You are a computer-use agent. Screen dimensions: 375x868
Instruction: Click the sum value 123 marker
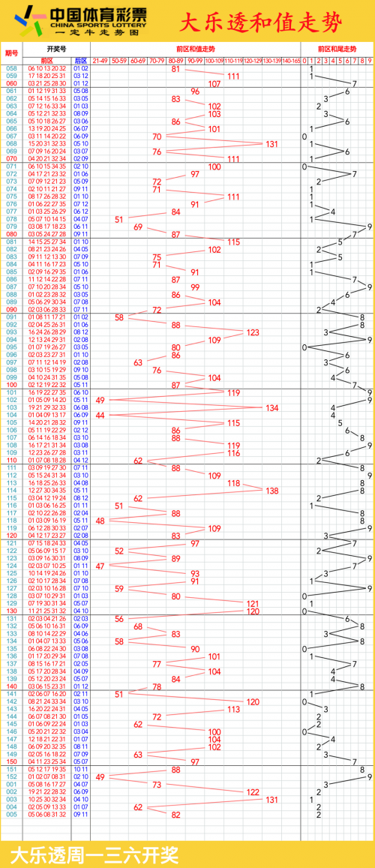tap(253, 332)
